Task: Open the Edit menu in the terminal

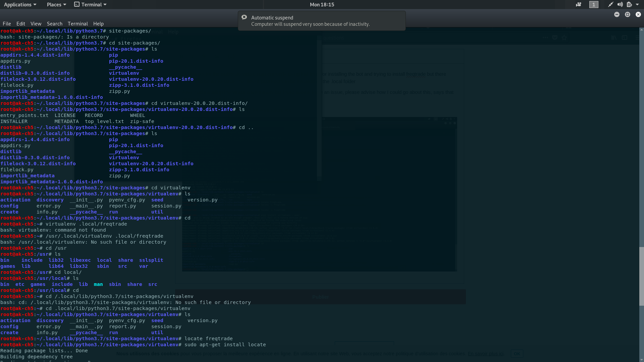Action: tap(20, 23)
